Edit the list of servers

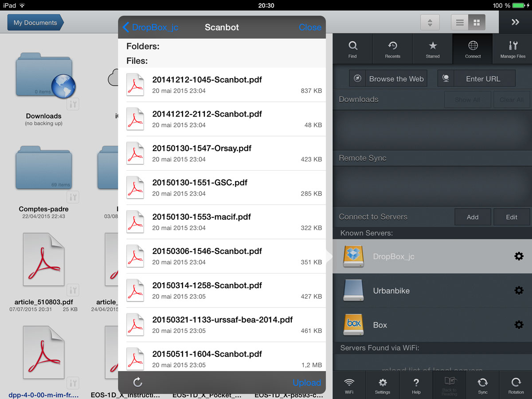point(512,217)
